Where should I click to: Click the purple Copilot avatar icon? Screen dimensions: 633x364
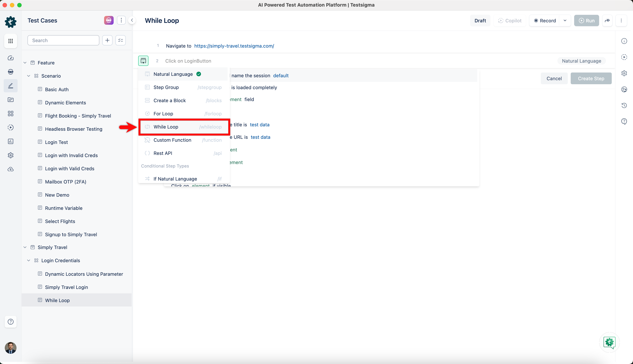click(x=109, y=20)
